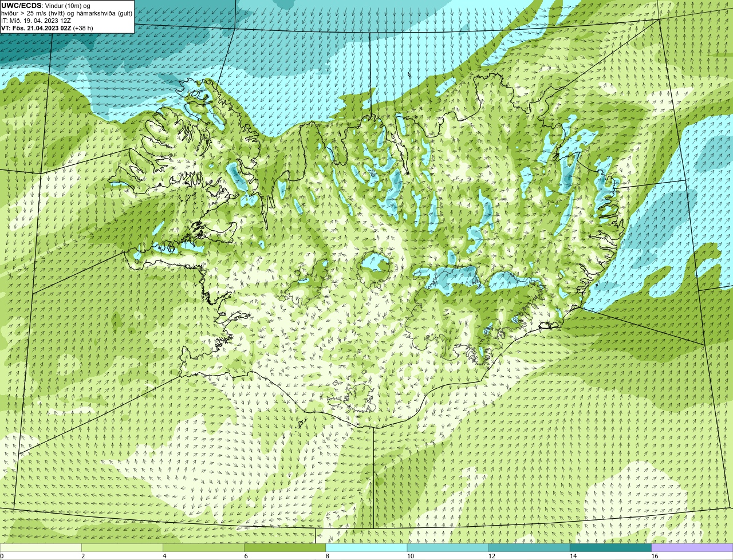Click the 2–4 m/s light green legend swatch
Viewport: 733px width, 560px height.
(x=123, y=547)
